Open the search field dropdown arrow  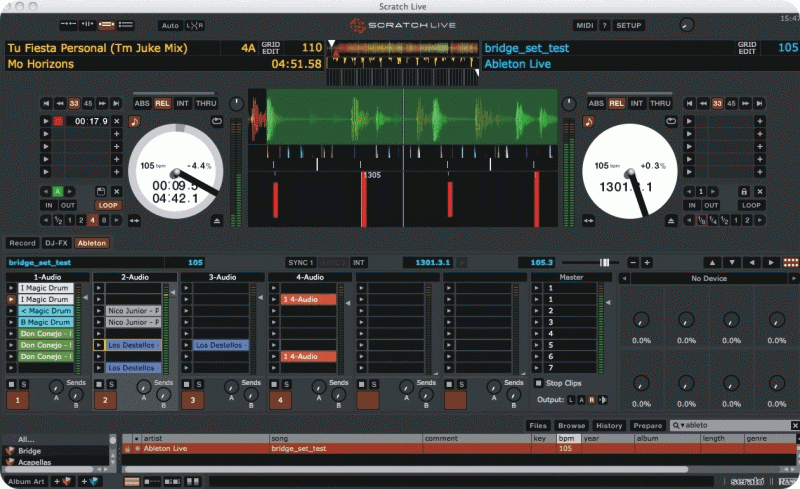click(x=682, y=426)
